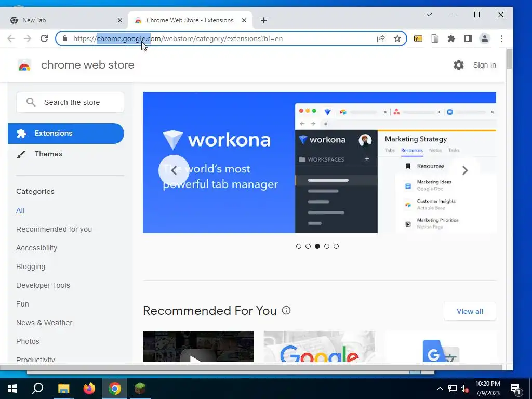Open the video thumbnail extension card

(x=198, y=347)
